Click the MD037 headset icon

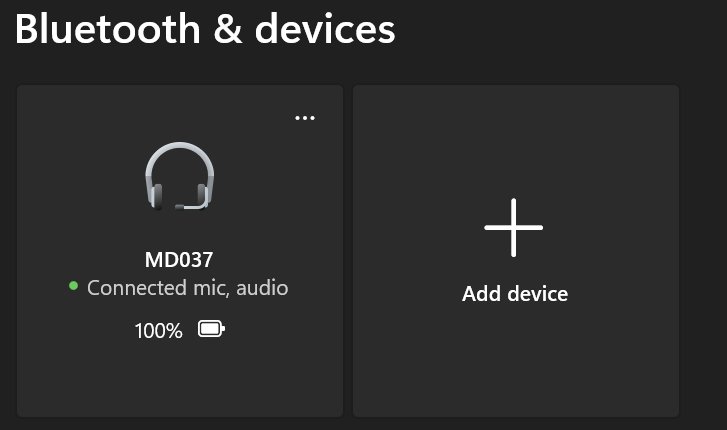(179, 176)
